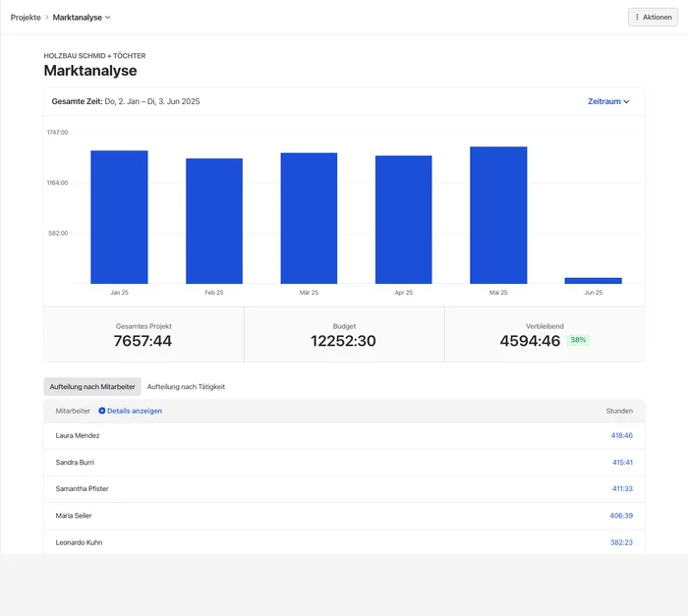Click the Apr 25 chart bar
This screenshot has width=688, height=616.
click(x=403, y=219)
